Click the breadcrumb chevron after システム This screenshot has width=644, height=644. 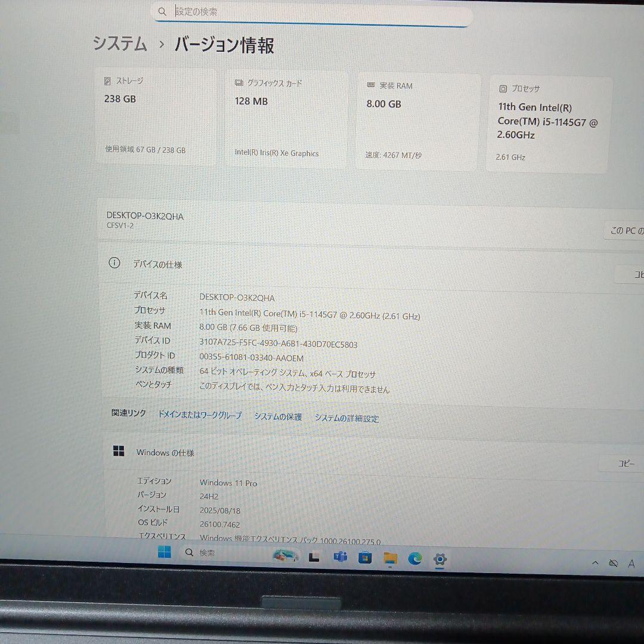159,45
